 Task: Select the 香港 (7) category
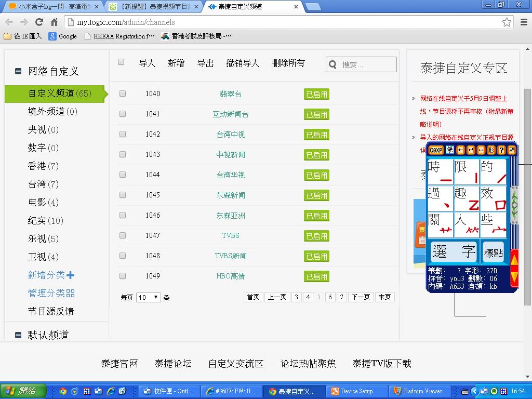43,166
